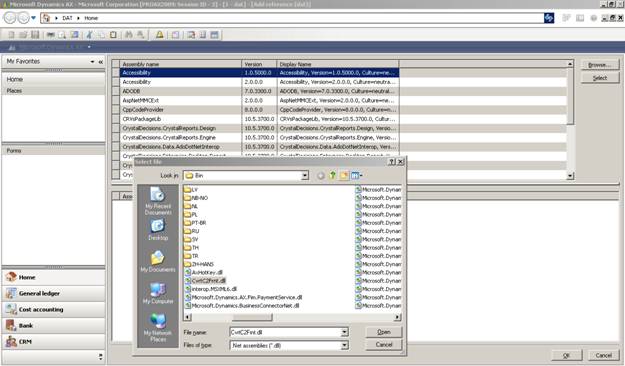This screenshot has height=366, width=625.
Task: Open the Cost accounting module
Action: [53, 309]
